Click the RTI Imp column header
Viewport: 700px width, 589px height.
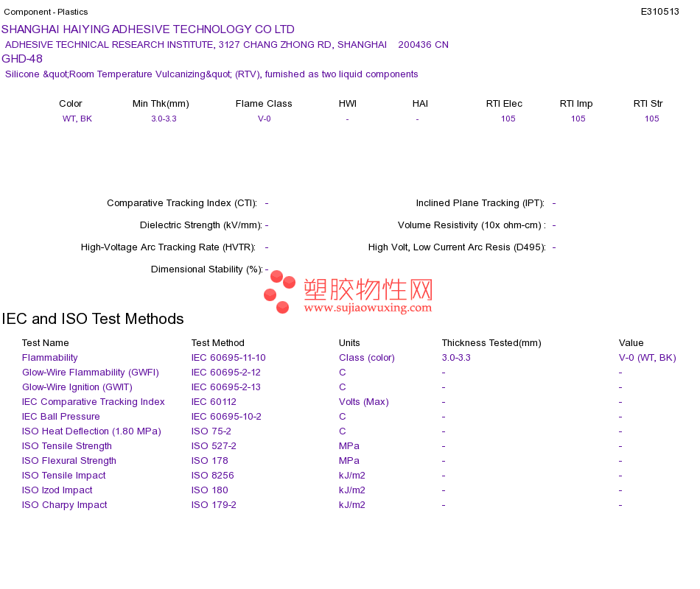pyautogui.click(x=576, y=104)
